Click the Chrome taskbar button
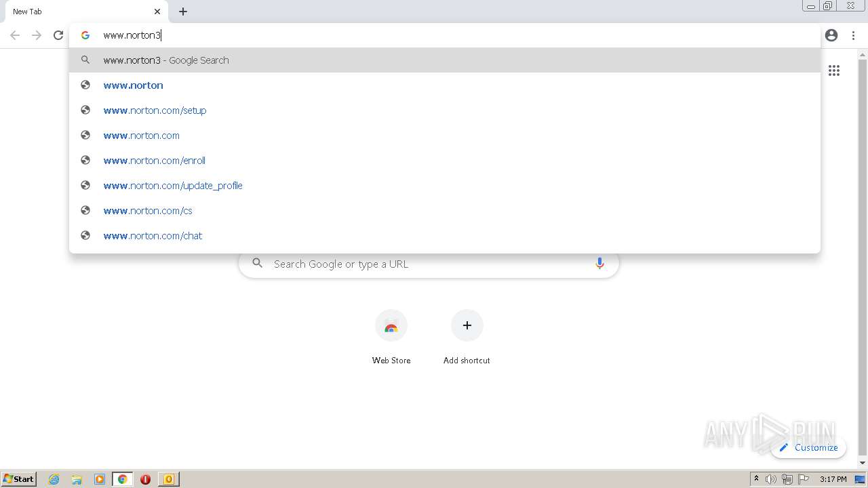The height and width of the screenshot is (488, 868). (x=123, y=479)
